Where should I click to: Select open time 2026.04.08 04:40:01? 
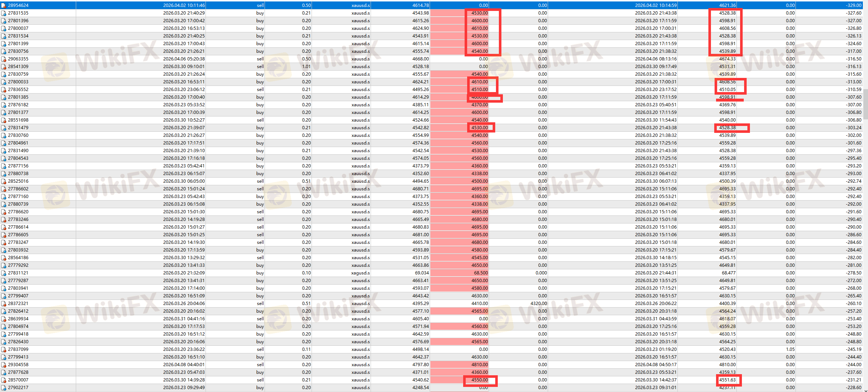pos(184,365)
